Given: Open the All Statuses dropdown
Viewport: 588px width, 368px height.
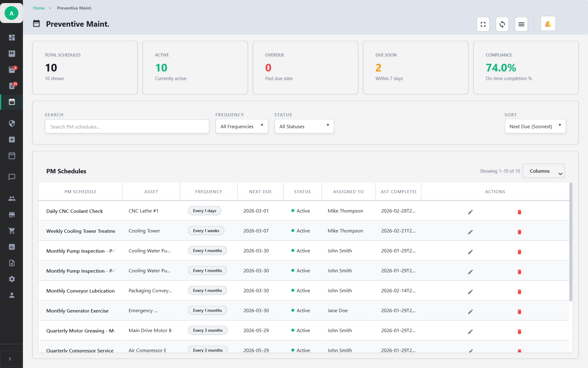Looking at the screenshot, I should [304, 126].
